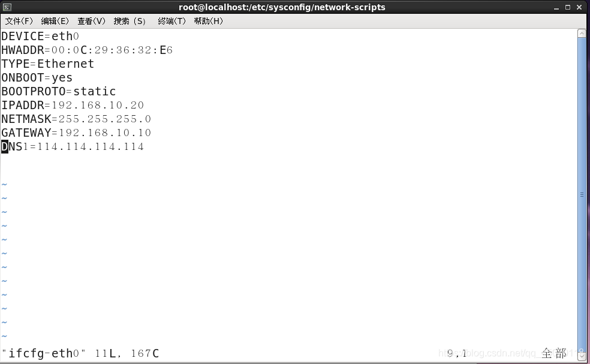The image size is (590, 364).
Task: Click the TYPE=Ethernet line
Action: tap(47, 64)
